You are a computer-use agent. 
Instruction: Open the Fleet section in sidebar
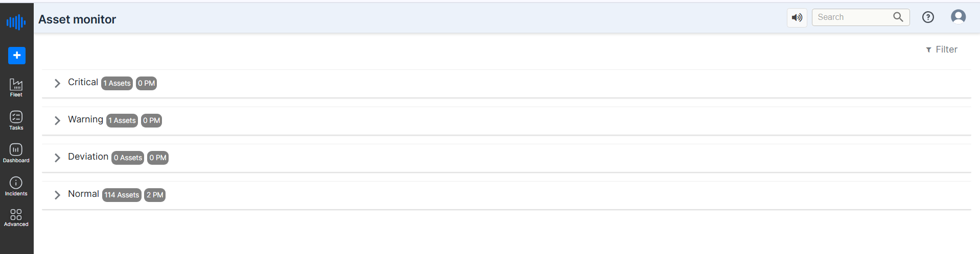16,88
